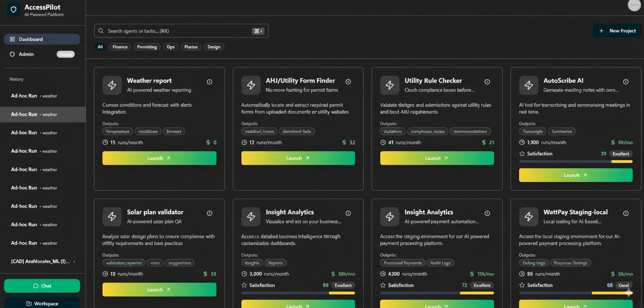Click the clock icon showing AutoScribe AI runs
Screen dimensions: 644x308
(x=521, y=142)
